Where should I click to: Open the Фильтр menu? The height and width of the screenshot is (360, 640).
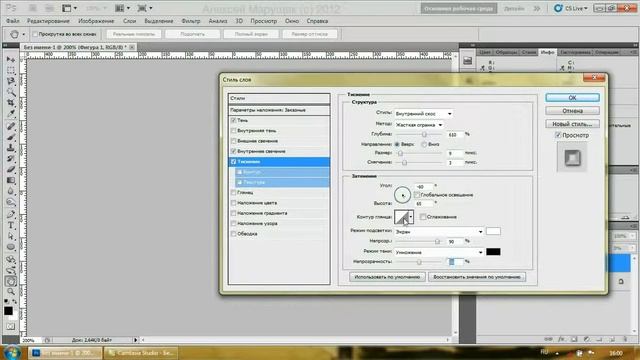pyautogui.click(x=191, y=21)
